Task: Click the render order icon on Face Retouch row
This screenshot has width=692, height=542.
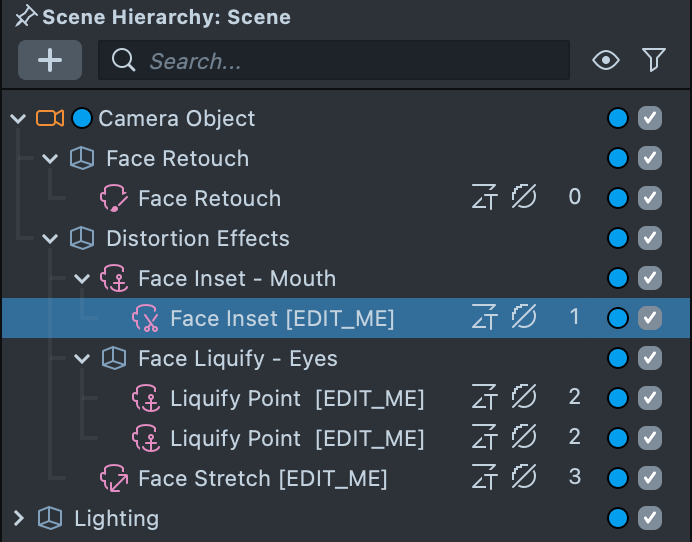Action: (485, 198)
